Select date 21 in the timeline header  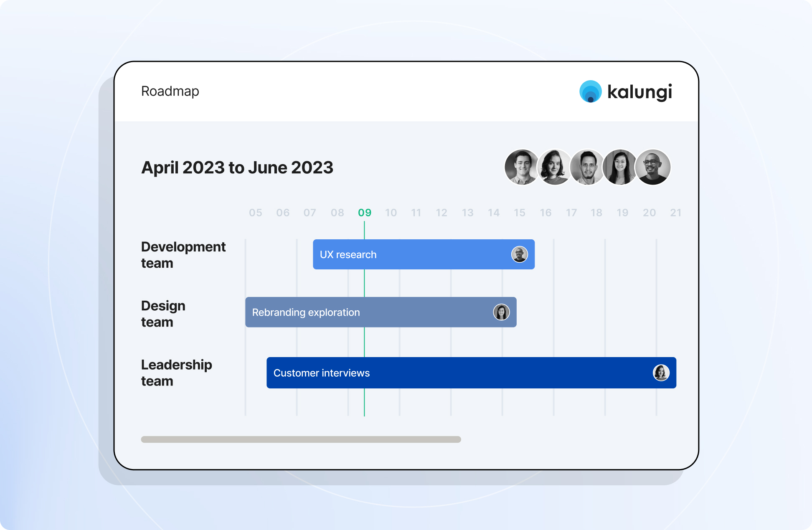(x=675, y=213)
